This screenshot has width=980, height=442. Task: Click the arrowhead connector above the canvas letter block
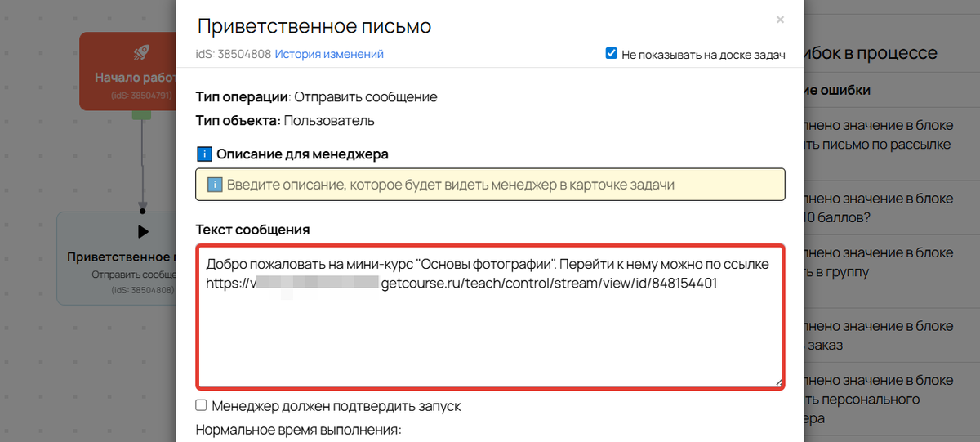pyautogui.click(x=143, y=207)
